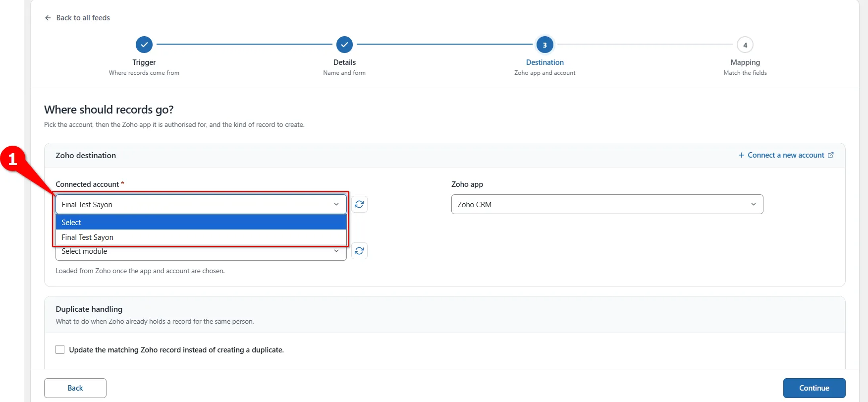Screen dimensions: 868x402
Task: Click the 'Destination' step label
Action: (545, 62)
